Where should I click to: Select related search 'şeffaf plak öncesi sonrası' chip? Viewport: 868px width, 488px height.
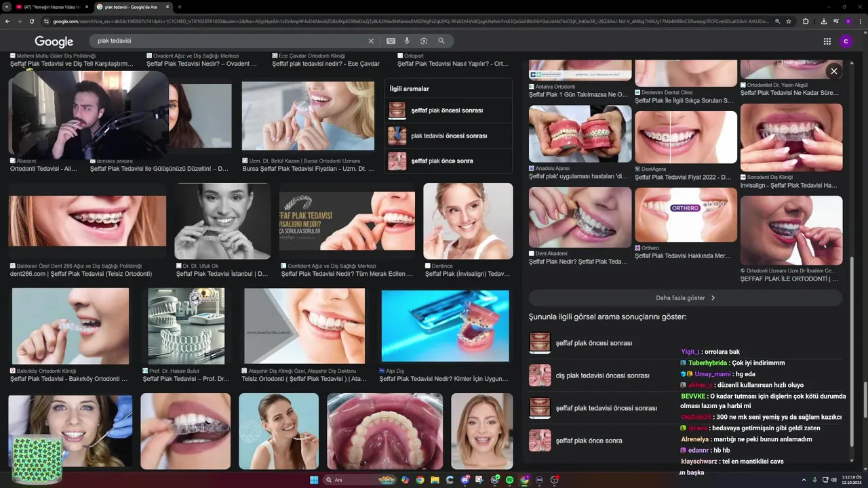(447, 110)
